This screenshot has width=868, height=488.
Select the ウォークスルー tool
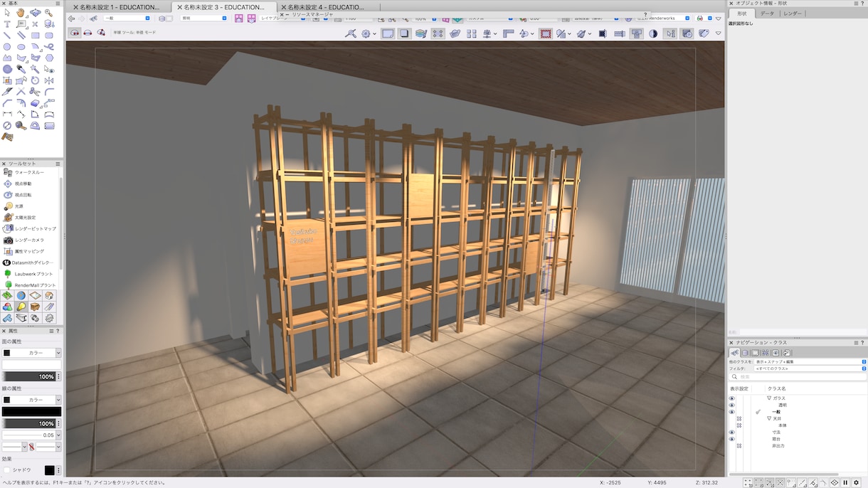pyautogui.click(x=30, y=172)
